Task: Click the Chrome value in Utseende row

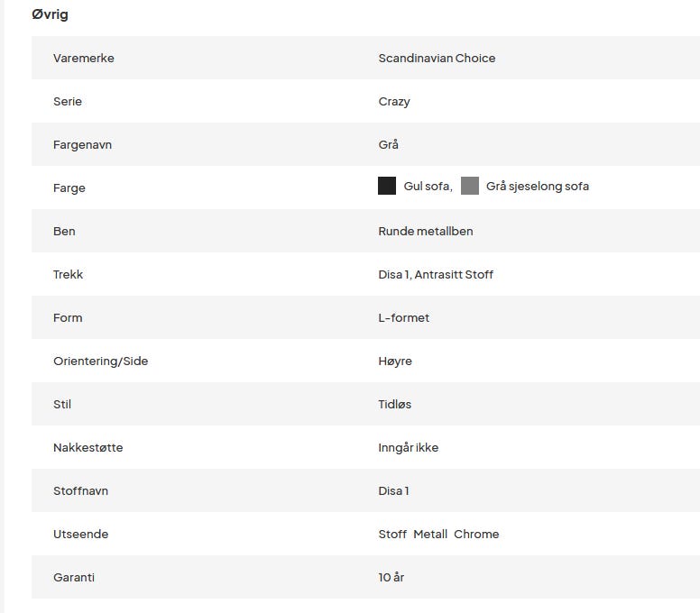Action: pos(476,535)
